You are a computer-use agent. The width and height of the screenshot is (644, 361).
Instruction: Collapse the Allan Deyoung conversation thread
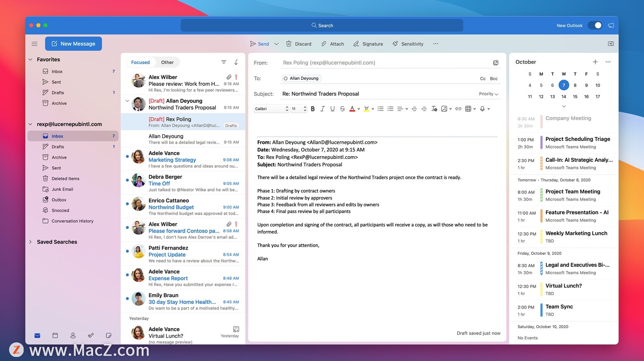pos(127,101)
